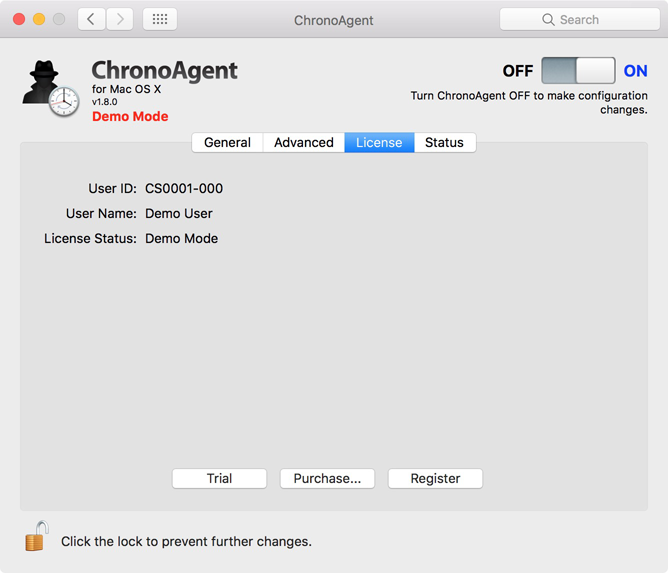Go back with the left arrow button
Image resolution: width=668 pixels, height=573 pixels.
91,19
